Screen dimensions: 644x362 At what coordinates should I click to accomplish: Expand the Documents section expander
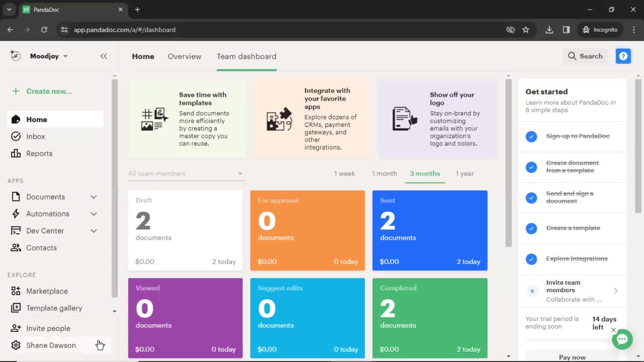(95, 197)
